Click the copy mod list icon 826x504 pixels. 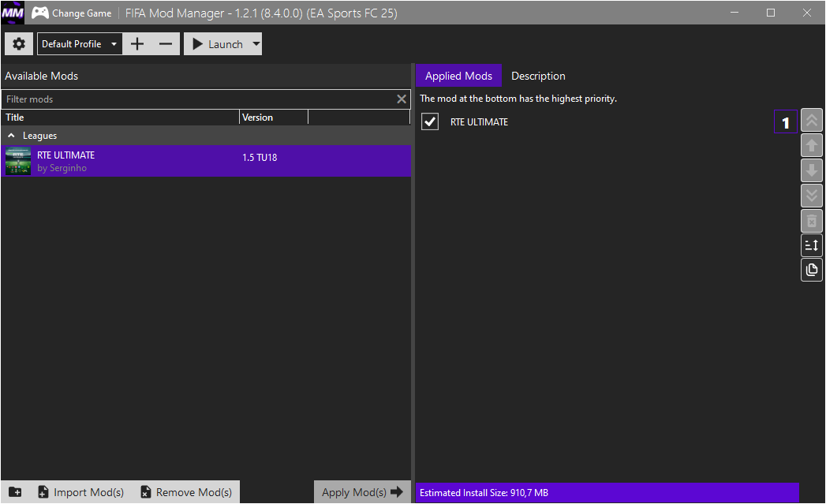tap(812, 271)
